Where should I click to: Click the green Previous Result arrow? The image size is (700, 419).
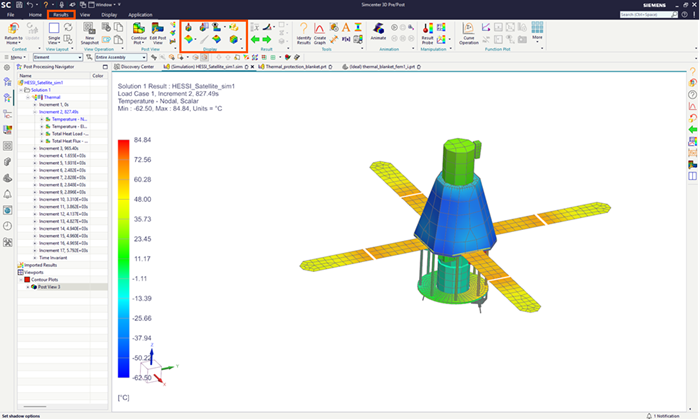pyautogui.click(x=255, y=39)
